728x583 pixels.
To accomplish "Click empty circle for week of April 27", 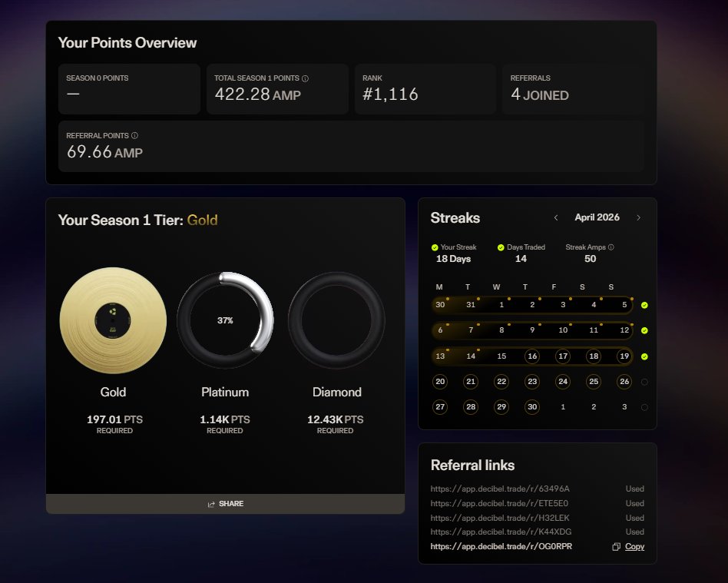I will pos(644,407).
